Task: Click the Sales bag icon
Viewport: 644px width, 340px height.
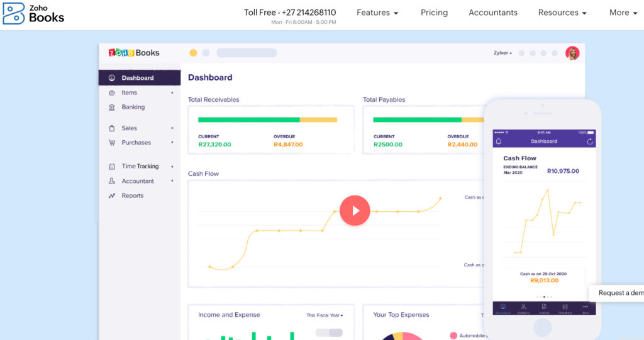Action: pyautogui.click(x=112, y=128)
